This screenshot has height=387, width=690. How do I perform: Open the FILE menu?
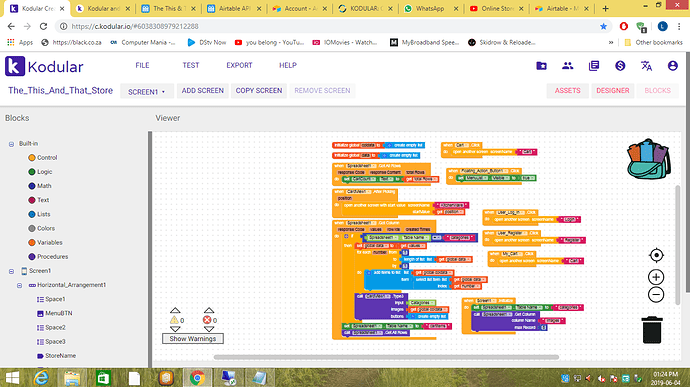pyautogui.click(x=142, y=65)
